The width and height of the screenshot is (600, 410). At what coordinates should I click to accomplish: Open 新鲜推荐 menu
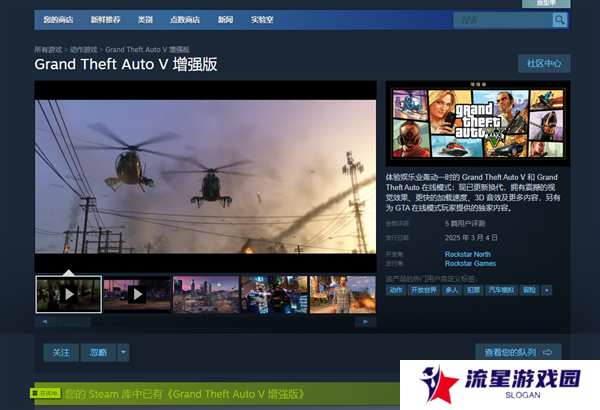[106, 20]
